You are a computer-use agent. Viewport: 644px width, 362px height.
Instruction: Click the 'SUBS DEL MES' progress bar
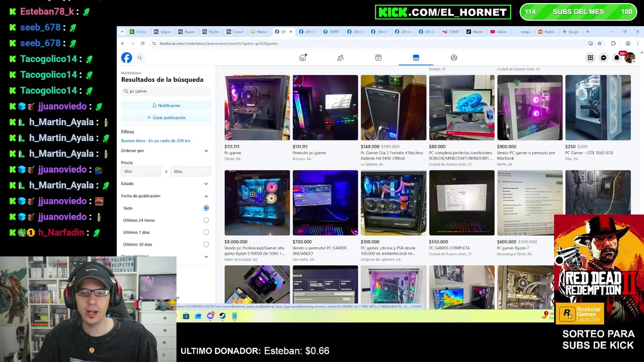(578, 12)
